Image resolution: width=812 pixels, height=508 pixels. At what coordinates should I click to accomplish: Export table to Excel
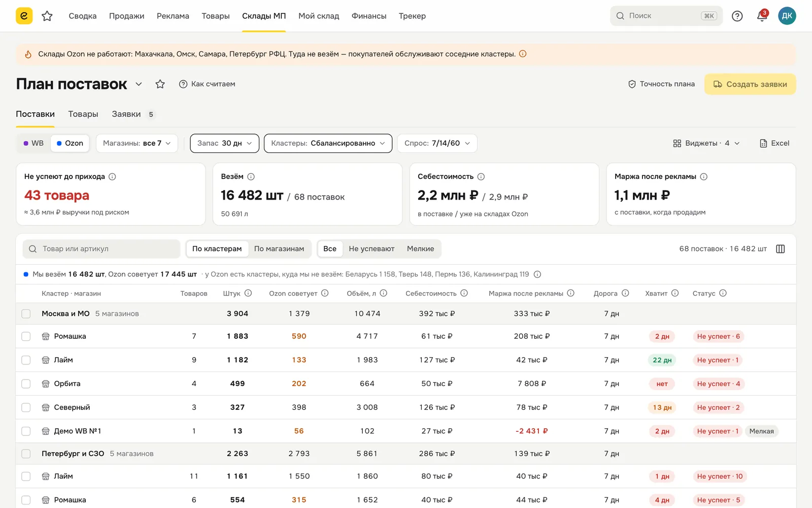click(x=774, y=143)
